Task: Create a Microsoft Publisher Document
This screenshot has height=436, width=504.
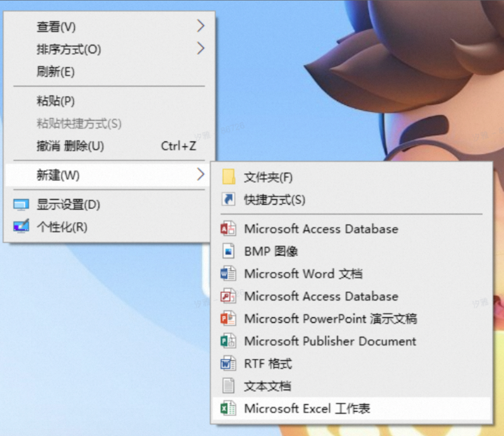Action: pos(351,341)
